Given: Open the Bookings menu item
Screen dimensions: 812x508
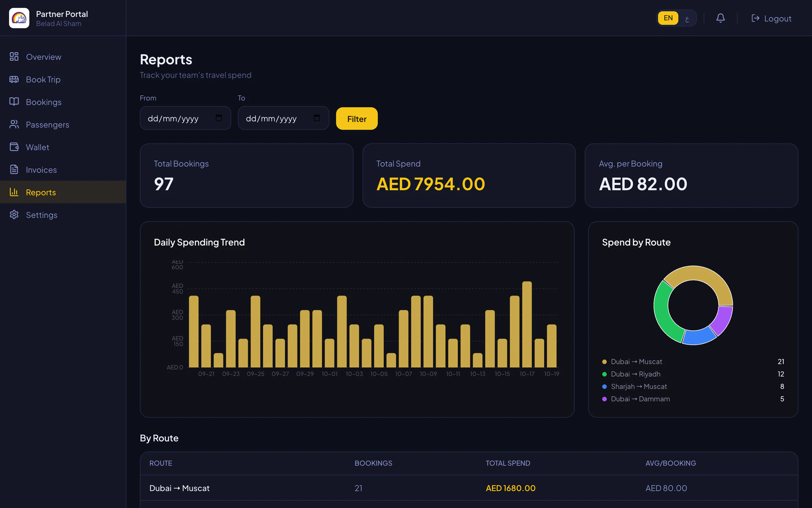Looking at the screenshot, I should coord(63,102).
